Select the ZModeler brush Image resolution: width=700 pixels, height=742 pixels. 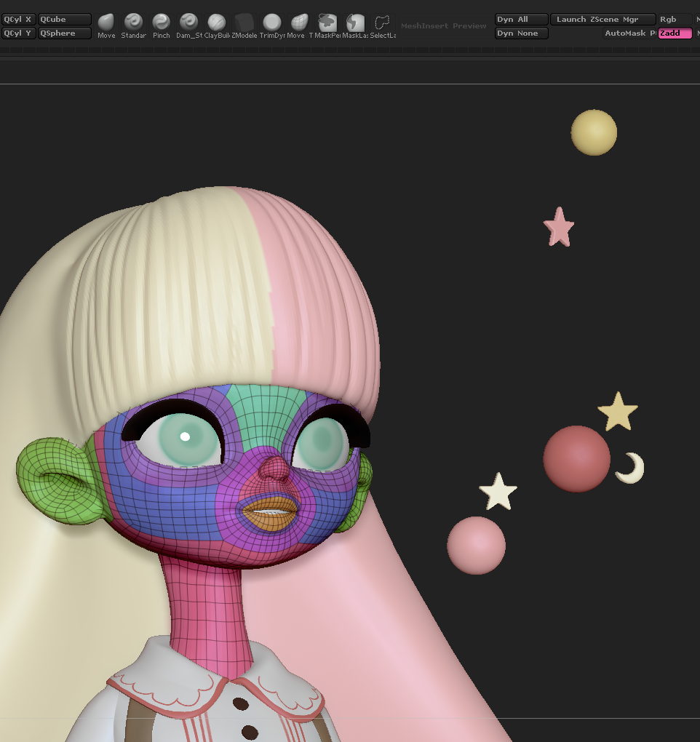[244, 26]
